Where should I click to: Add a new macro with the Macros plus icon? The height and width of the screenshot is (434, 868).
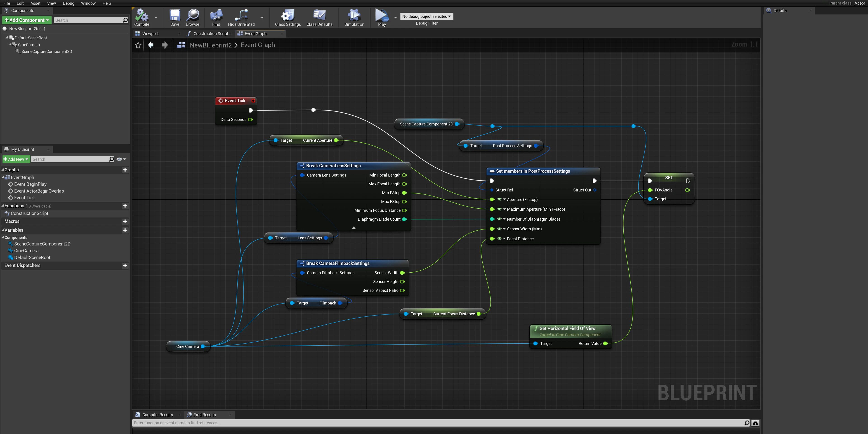point(125,221)
